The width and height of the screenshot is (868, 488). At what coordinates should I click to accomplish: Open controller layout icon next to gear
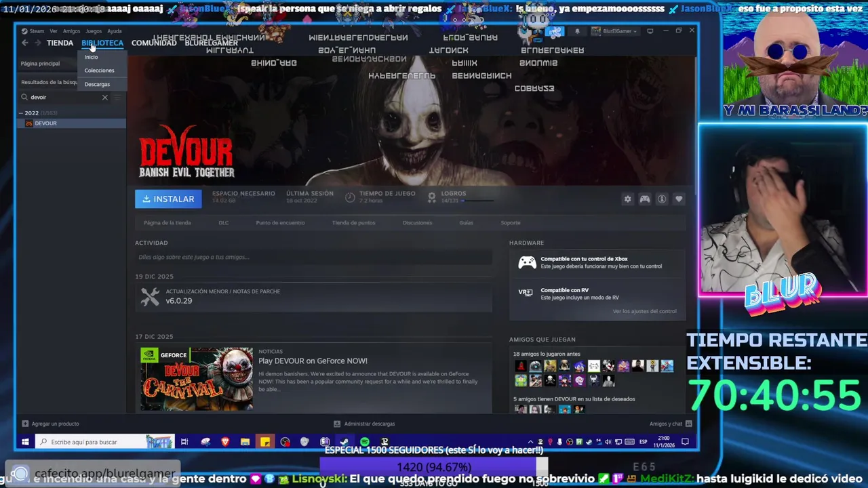645,199
